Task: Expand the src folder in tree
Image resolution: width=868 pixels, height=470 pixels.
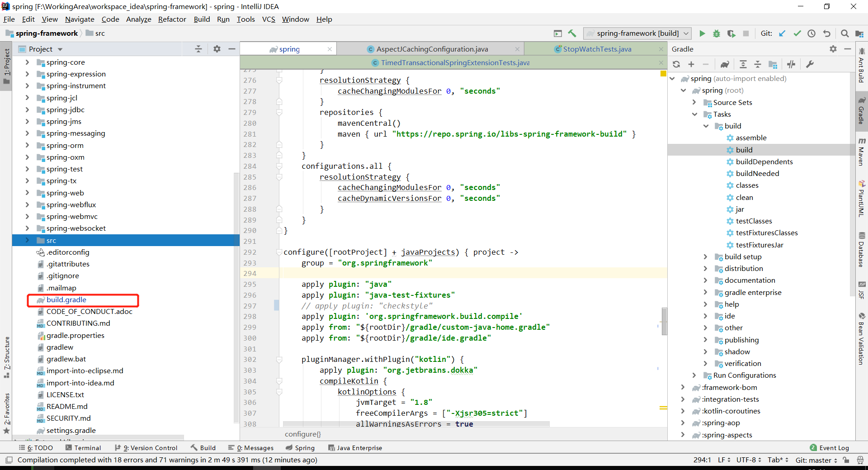Action: click(x=27, y=240)
